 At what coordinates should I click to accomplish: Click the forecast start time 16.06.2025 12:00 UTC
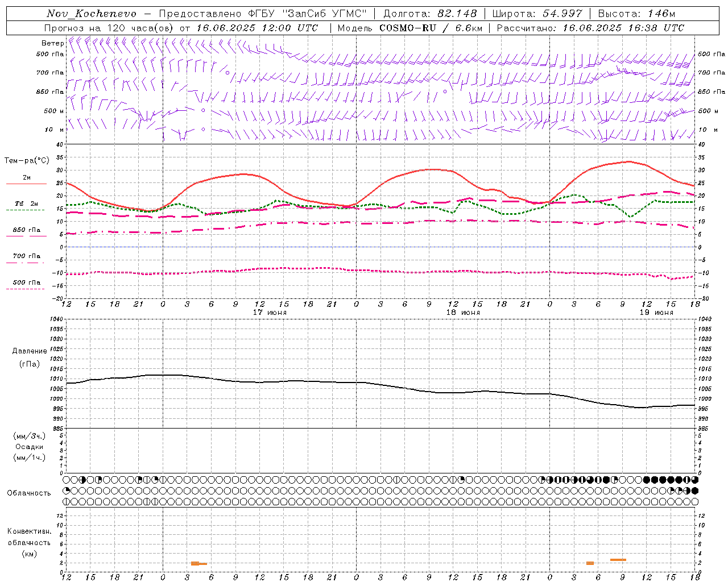257,28
